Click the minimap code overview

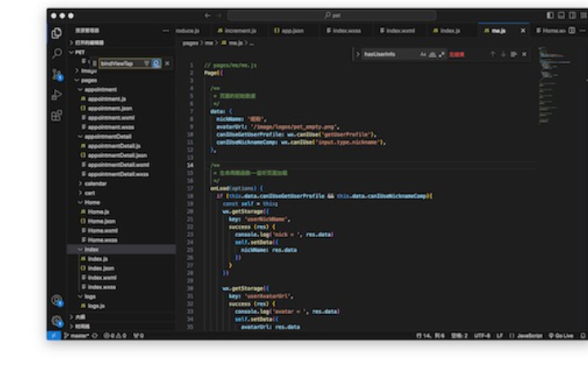(555, 84)
